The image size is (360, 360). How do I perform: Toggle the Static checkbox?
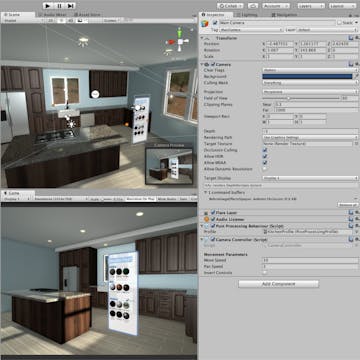pos(339,23)
